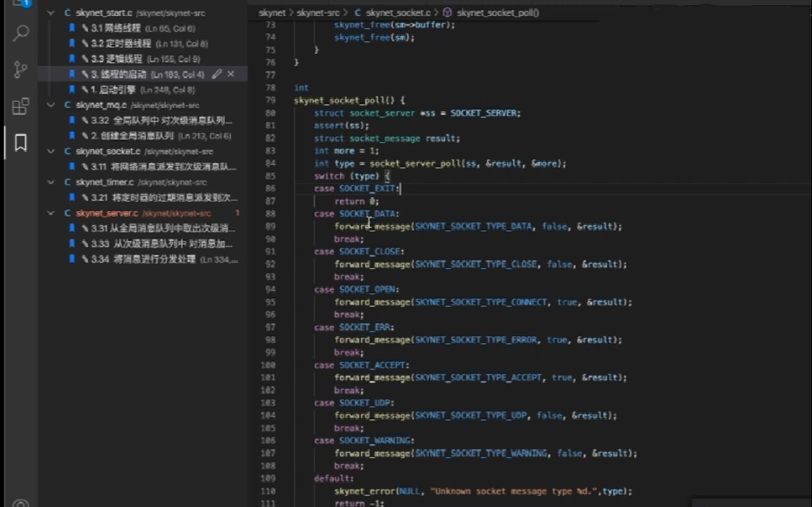Viewport: 812px width, 507px height.
Task: Collapse the skynet_socket.c group chevron
Action: (51, 151)
